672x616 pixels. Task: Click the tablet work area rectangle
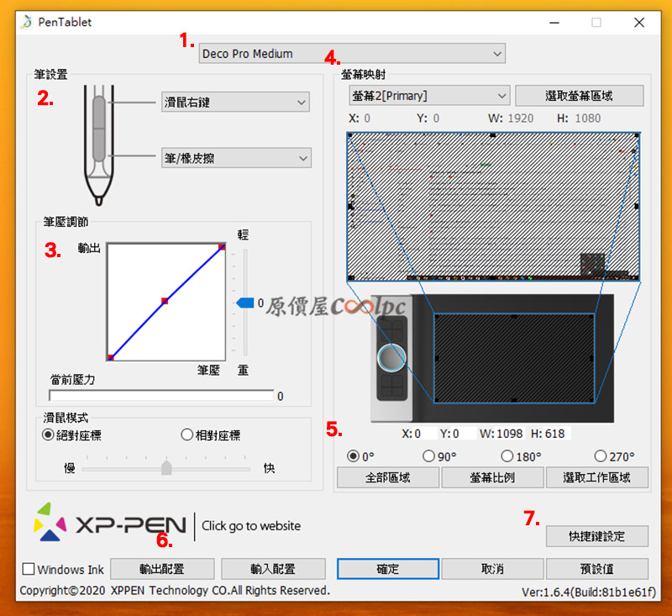pyautogui.click(x=514, y=358)
